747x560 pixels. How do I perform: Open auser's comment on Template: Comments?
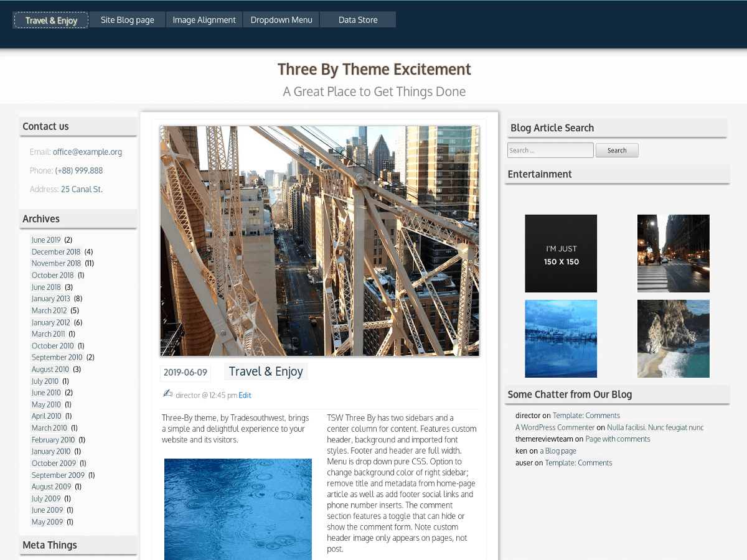coord(578,463)
